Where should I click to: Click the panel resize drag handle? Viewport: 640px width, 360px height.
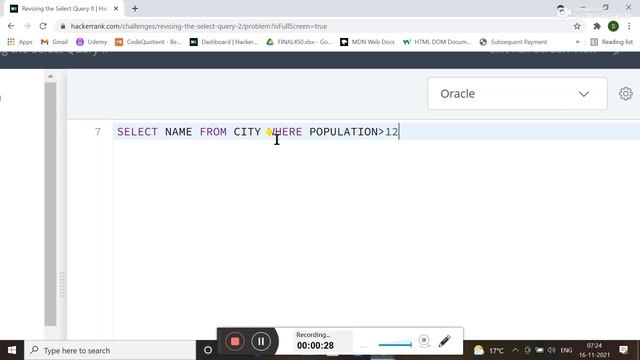[62, 284]
